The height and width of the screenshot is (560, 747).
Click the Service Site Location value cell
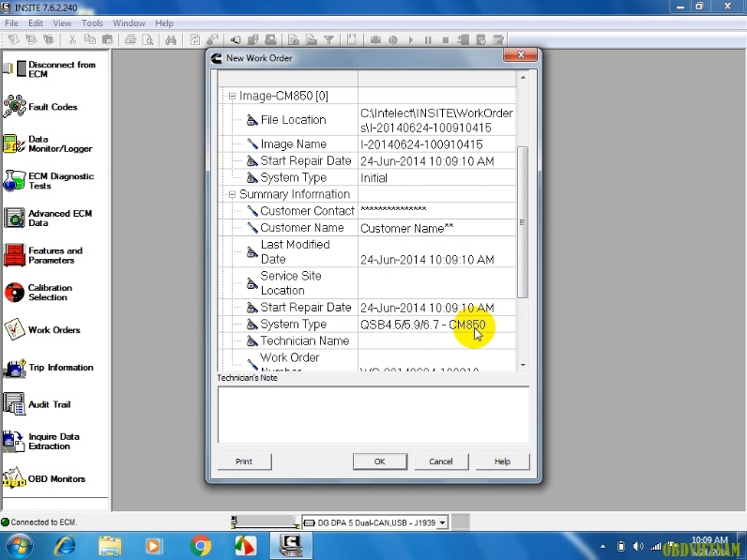[437, 283]
